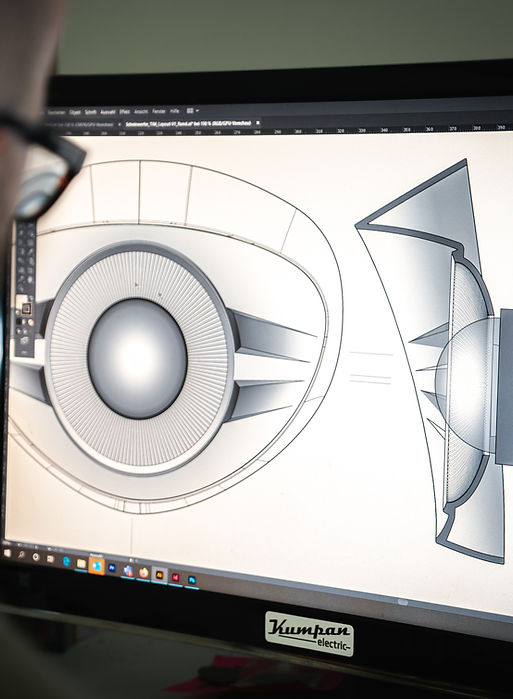The height and width of the screenshot is (699, 513).
Task: Launch Microsoft Edge from the taskbar
Action: [66, 561]
